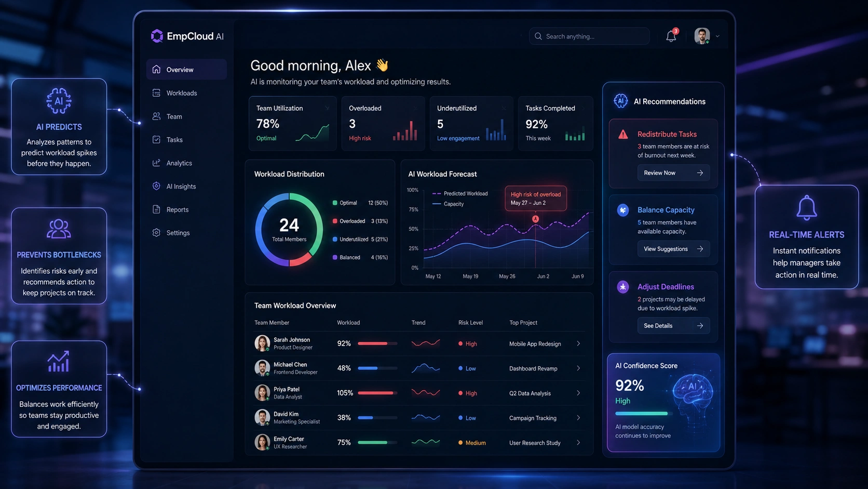Click the Reports document icon in sidebar
Image resolution: width=868 pixels, height=489 pixels.
[x=156, y=209]
